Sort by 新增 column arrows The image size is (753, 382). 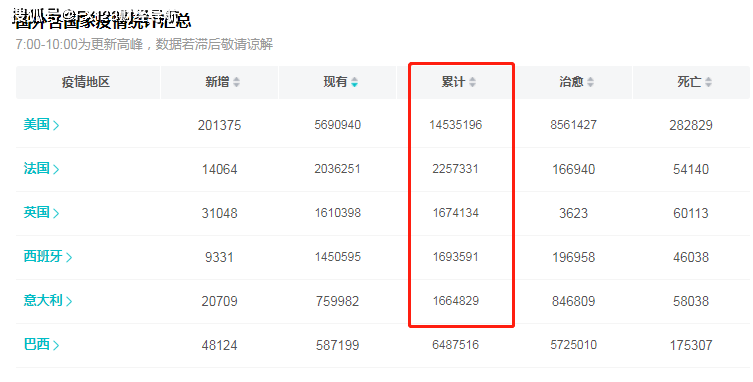coord(236,82)
